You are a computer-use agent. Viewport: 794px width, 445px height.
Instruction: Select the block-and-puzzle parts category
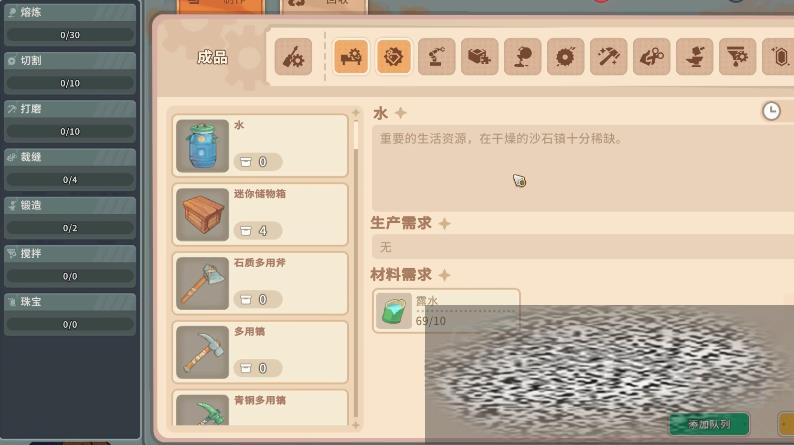point(480,57)
